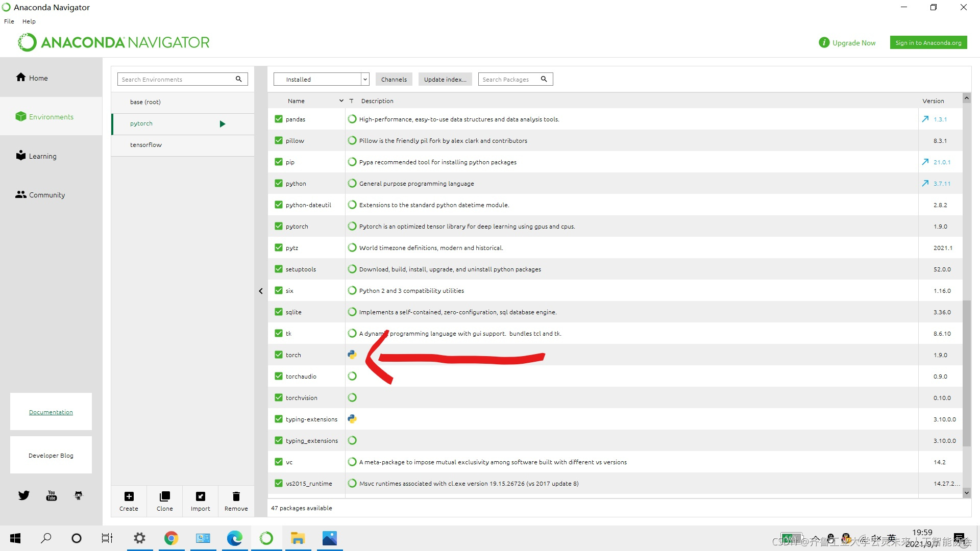The width and height of the screenshot is (980, 551).
Task: Open File Explorer from the taskbar
Action: [x=298, y=538]
